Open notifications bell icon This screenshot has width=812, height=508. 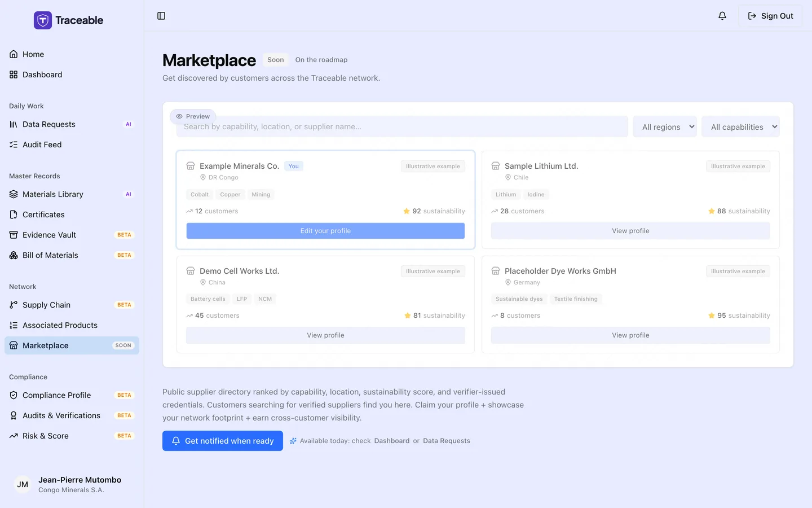point(722,16)
